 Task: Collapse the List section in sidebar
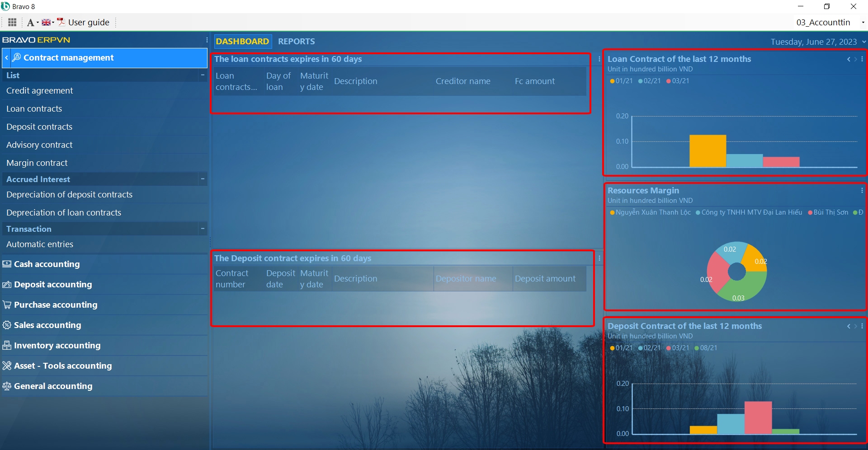pyautogui.click(x=203, y=75)
